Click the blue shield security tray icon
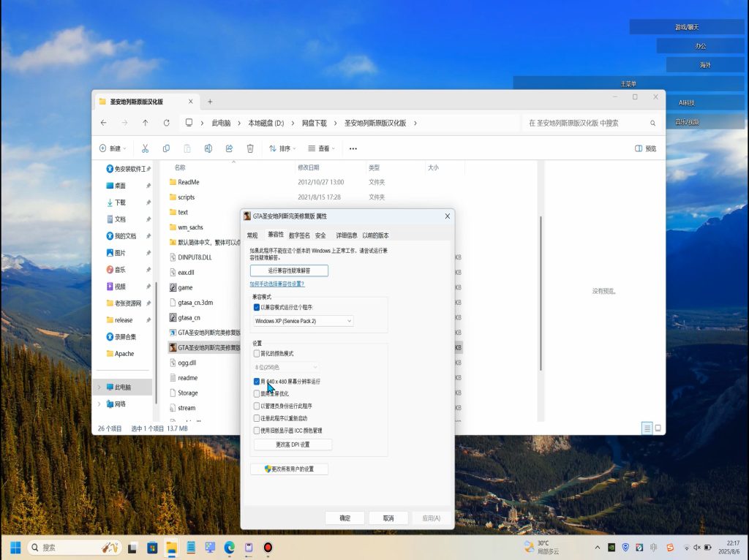749x560 pixels. 625,548
